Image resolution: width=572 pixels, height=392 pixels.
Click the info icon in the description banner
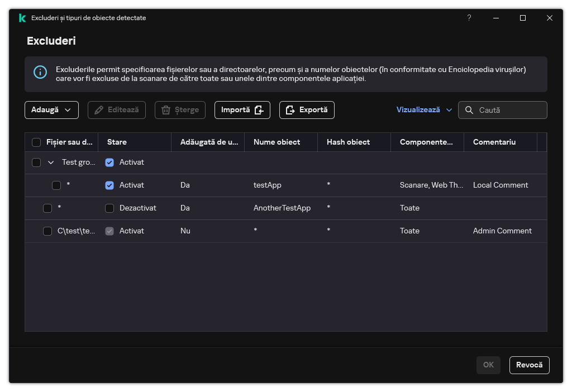tap(40, 72)
